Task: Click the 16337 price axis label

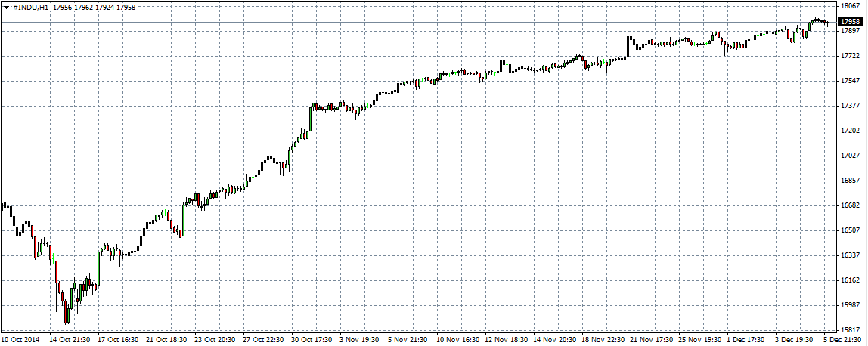Action: pyautogui.click(x=851, y=255)
